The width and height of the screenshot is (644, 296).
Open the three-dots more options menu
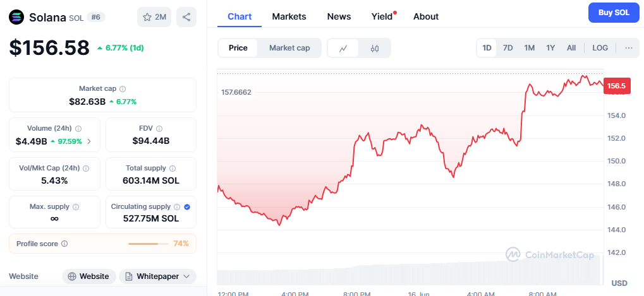point(629,48)
